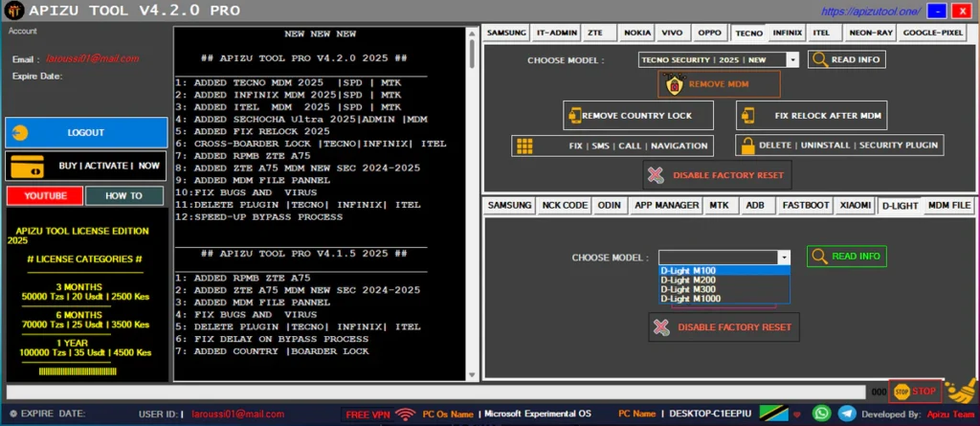This screenshot has width=980, height=426.
Task: Click the Wi-Fi VPN signal icon
Action: coord(407,414)
